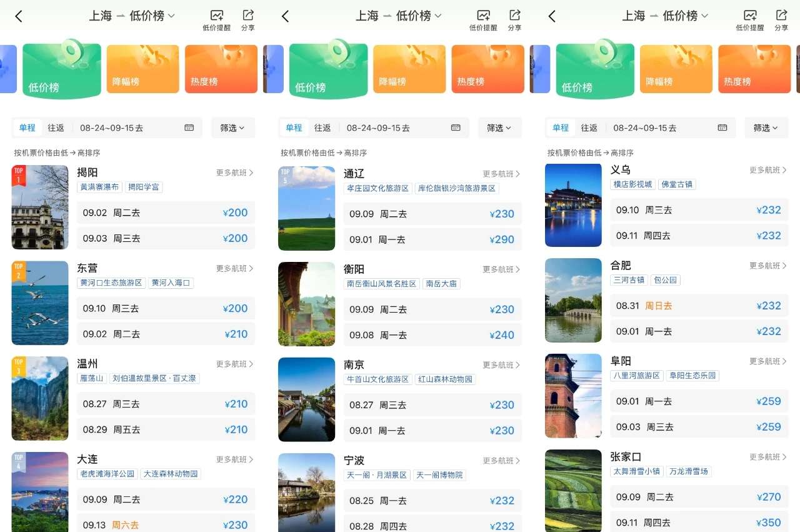800x532 pixels.
Task: Open the calendar icon on the 通辽 screen
Action: click(x=456, y=128)
